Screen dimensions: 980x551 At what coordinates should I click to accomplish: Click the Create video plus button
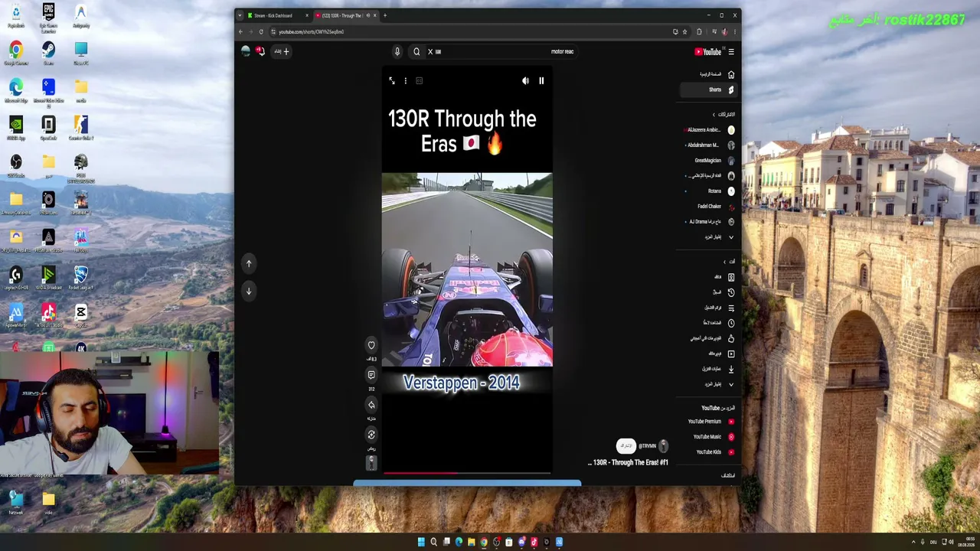pos(282,51)
